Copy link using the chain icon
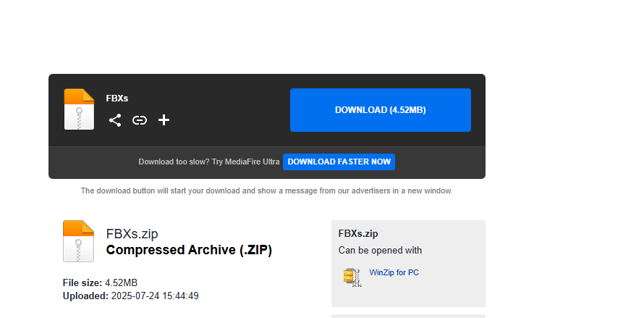 [140, 120]
